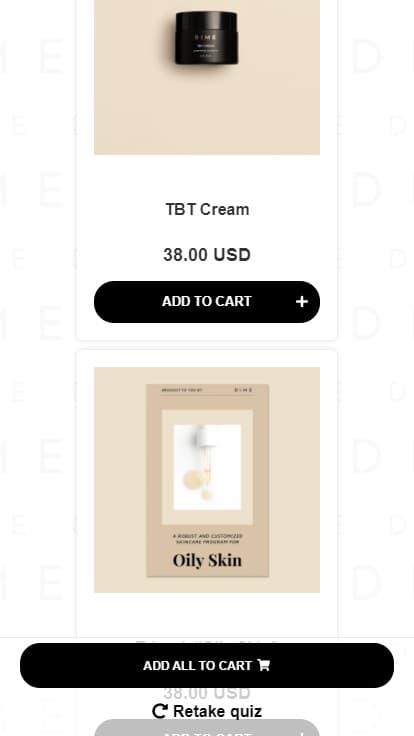Viewport: 414px width, 736px height.
Task: Add TBT Cream to cart
Action: tap(207, 302)
